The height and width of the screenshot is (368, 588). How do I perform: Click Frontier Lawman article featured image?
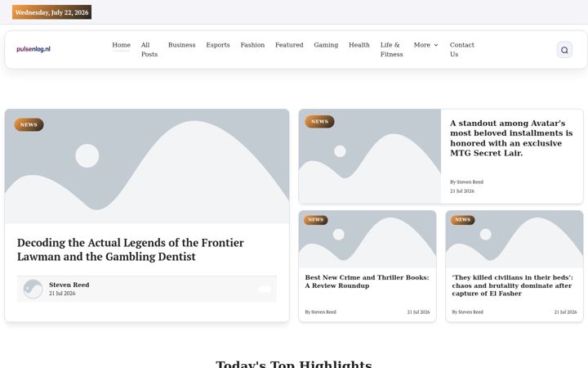click(147, 166)
